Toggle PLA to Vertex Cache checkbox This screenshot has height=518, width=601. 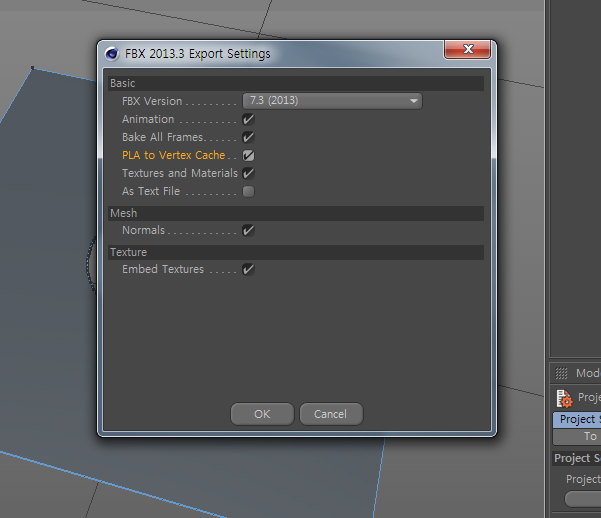click(248, 155)
